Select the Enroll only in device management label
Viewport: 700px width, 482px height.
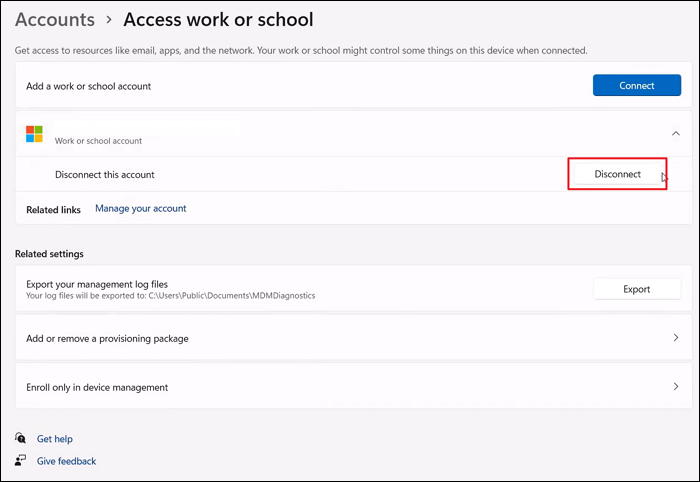[x=97, y=387]
